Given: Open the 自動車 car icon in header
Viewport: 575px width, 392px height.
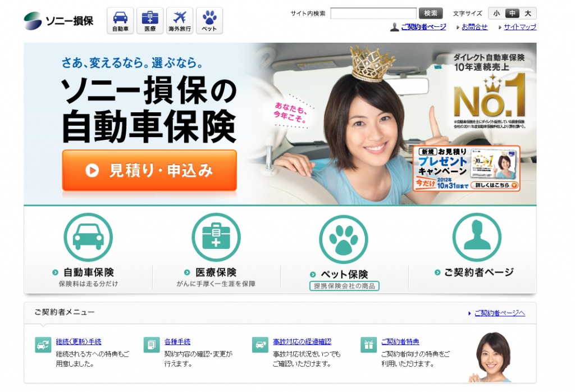Looking at the screenshot, I should tap(120, 21).
